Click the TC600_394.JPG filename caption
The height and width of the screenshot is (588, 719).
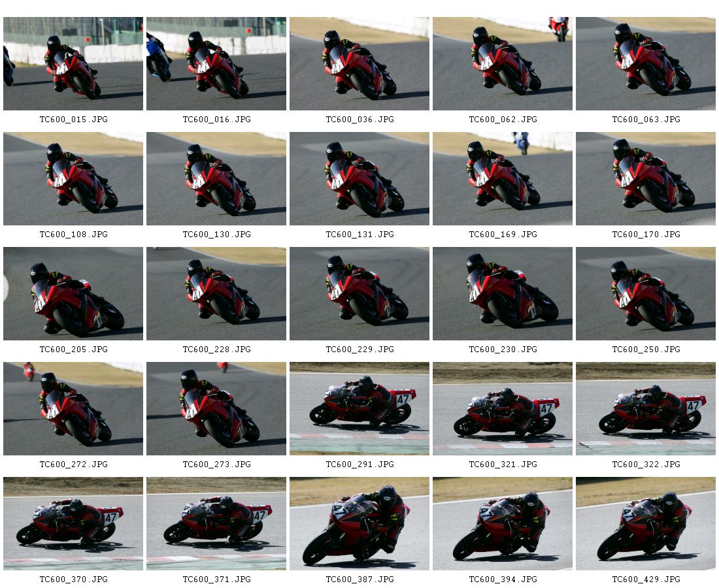(503, 580)
